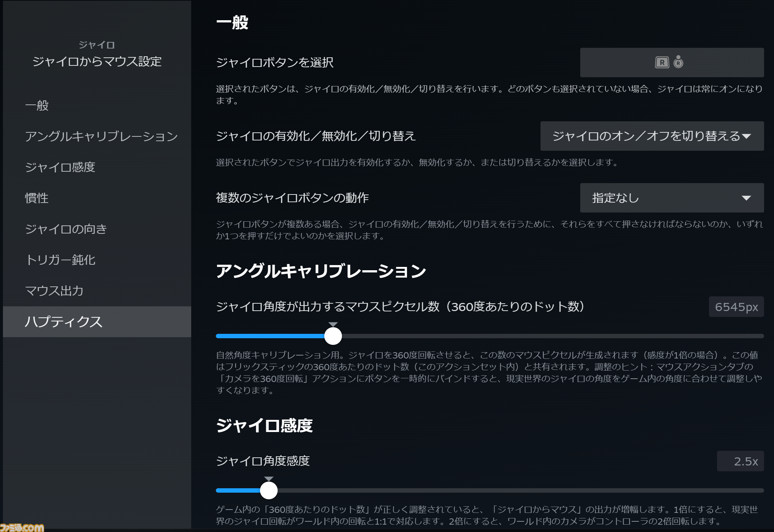Click the ジャイロ感度 section heading

(x=264, y=426)
